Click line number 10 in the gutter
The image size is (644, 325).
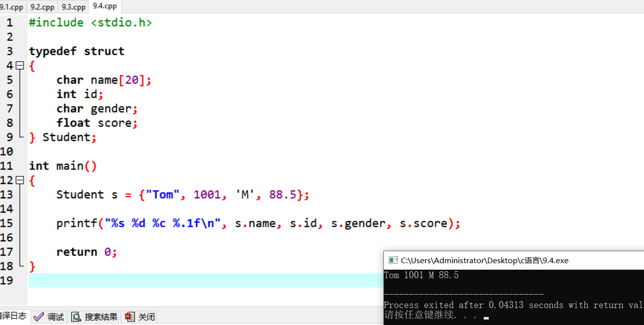pyautogui.click(x=6, y=152)
